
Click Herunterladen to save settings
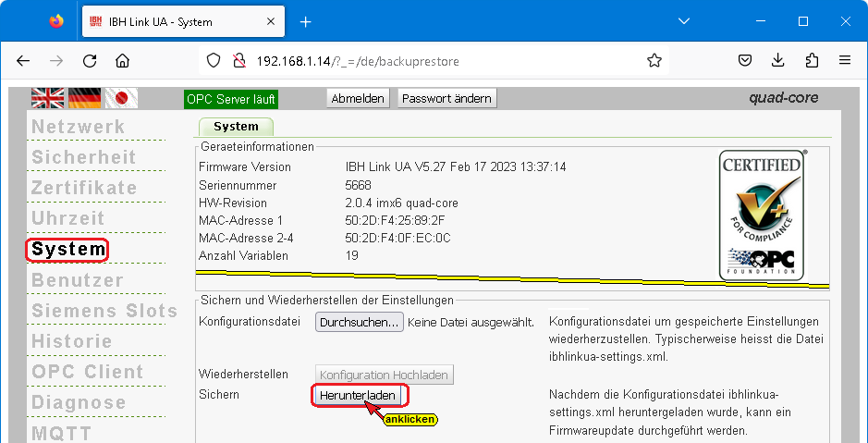click(x=358, y=396)
